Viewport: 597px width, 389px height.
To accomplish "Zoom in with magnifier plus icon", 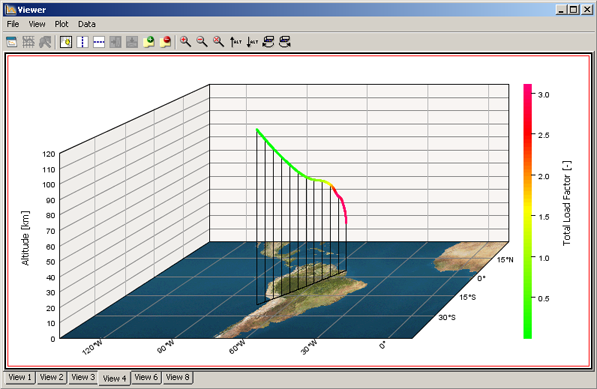I will pos(185,42).
